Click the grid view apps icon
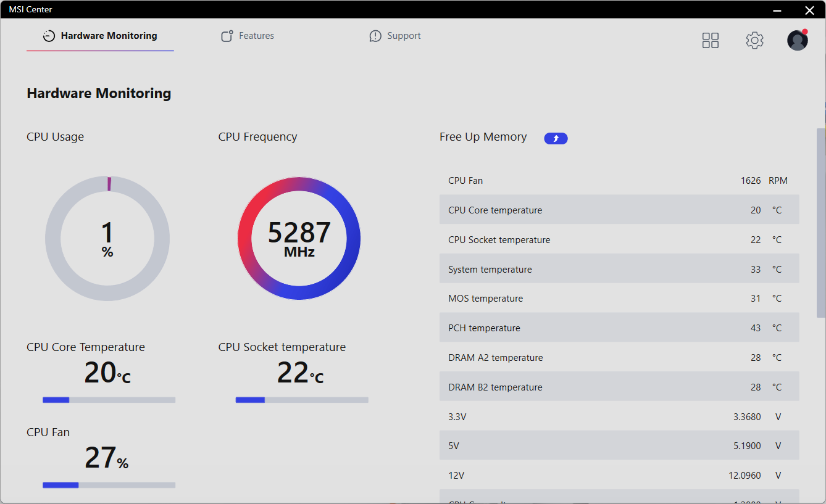 [711, 41]
